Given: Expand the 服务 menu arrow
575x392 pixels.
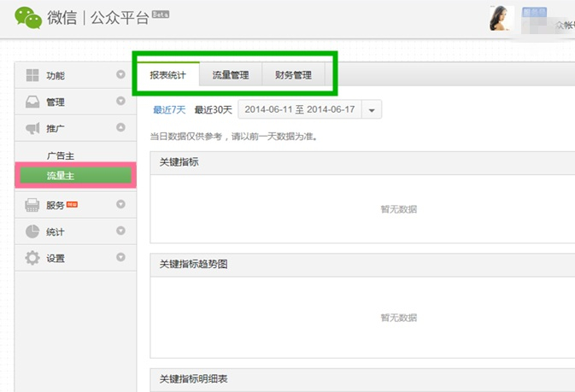Looking at the screenshot, I should click(120, 205).
